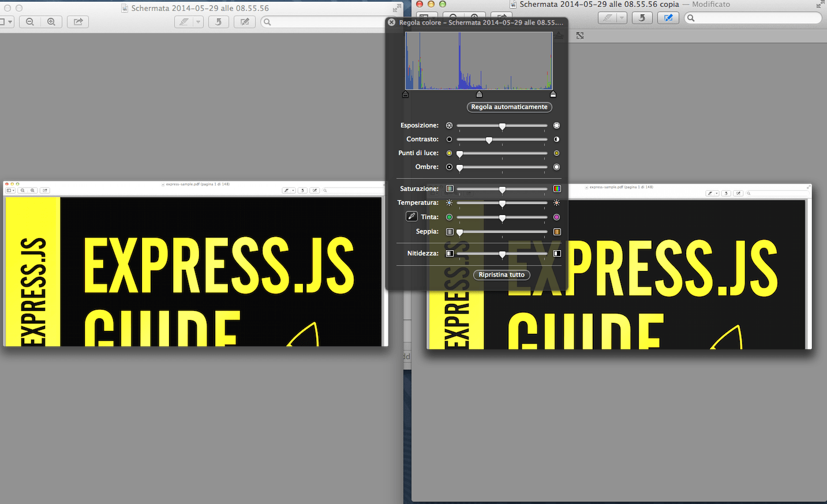Image resolution: width=827 pixels, height=504 pixels.
Task: Click the brown sepia icon after Seppia slider
Action: tap(557, 231)
